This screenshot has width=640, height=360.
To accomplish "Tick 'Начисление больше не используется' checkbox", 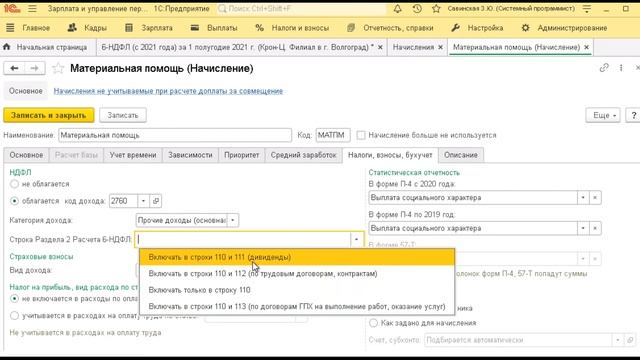I will [x=361, y=135].
